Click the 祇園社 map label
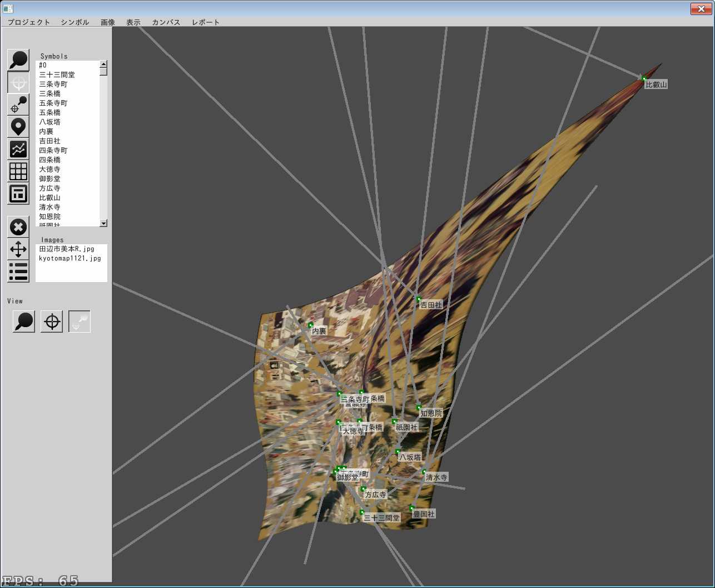715x588 pixels. tap(406, 427)
